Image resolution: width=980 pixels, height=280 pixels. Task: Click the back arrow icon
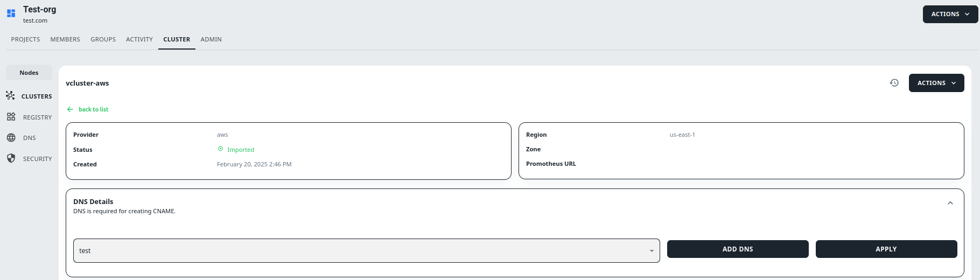[x=70, y=109]
